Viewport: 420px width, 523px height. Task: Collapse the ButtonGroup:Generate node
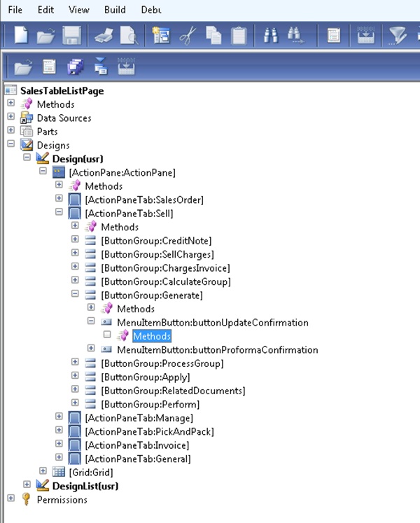point(76,295)
